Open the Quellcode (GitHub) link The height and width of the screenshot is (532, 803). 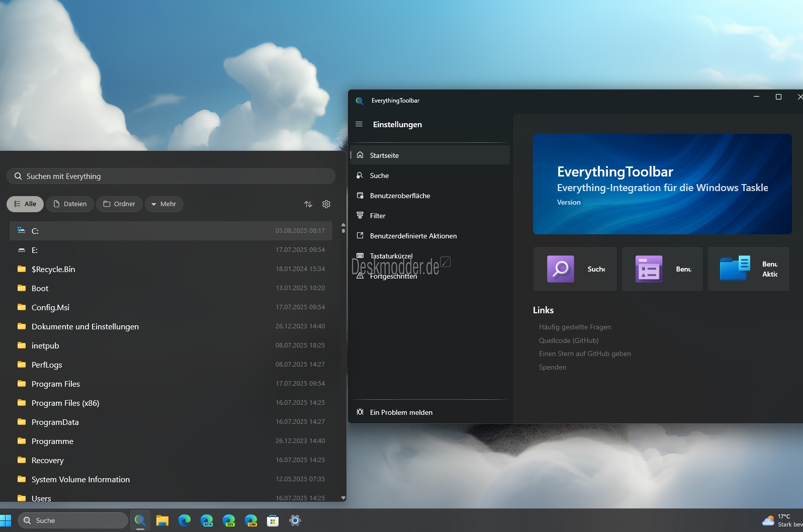[x=569, y=340]
